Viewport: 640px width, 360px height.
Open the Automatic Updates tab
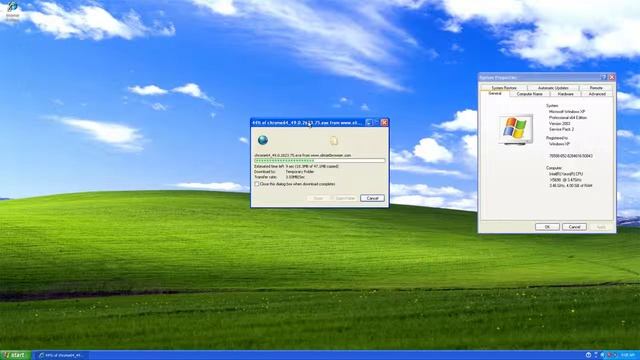coord(553,88)
